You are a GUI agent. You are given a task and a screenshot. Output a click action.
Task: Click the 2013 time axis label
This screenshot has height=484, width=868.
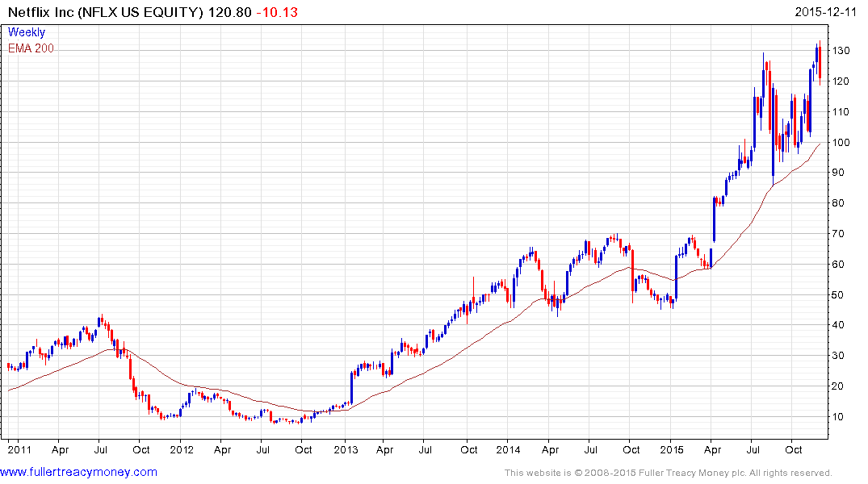pyautogui.click(x=346, y=449)
